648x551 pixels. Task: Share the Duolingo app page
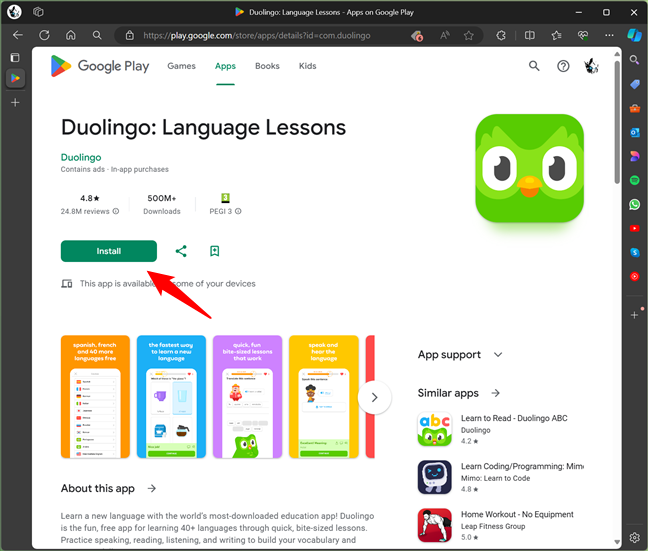(x=181, y=251)
